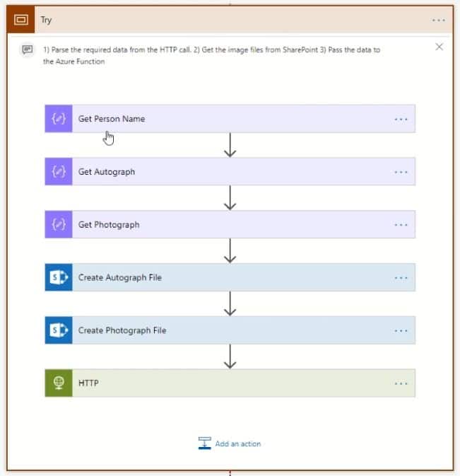Screen dimensions: 460x476
Task: Expand the Create Photograph File action
Action: click(230, 330)
